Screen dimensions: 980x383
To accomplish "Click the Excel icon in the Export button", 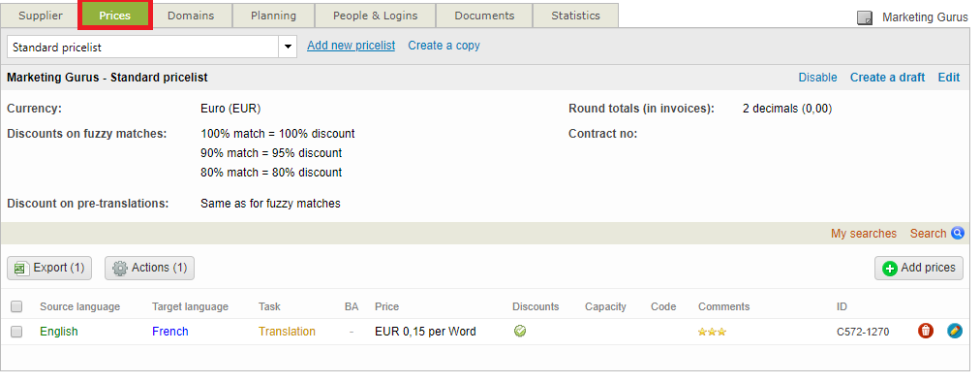I will click(x=21, y=268).
